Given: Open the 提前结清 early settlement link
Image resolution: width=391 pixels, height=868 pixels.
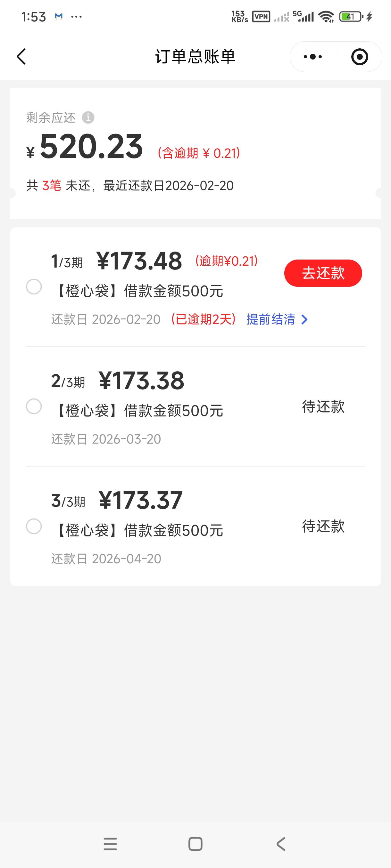Looking at the screenshot, I should point(271,319).
